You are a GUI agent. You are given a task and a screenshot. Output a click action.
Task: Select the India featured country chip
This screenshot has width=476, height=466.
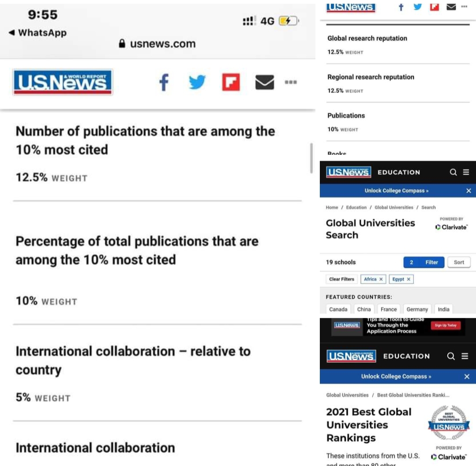tap(443, 309)
